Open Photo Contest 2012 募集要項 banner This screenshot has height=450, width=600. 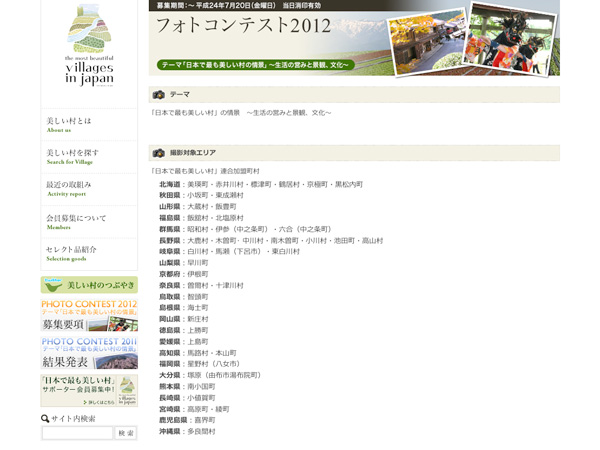click(x=89, y=315)
